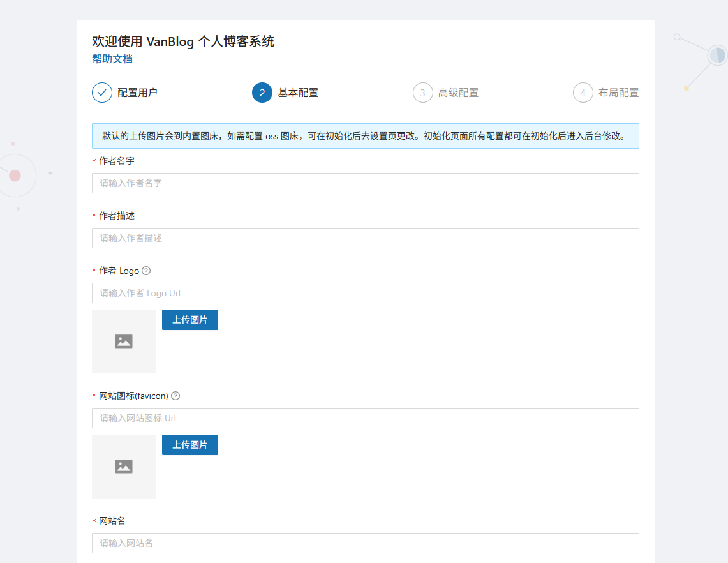Upload image for author Logo
The width and height of the screenshot is (728, 563).
pyautogui.click(x=190, y=320)
